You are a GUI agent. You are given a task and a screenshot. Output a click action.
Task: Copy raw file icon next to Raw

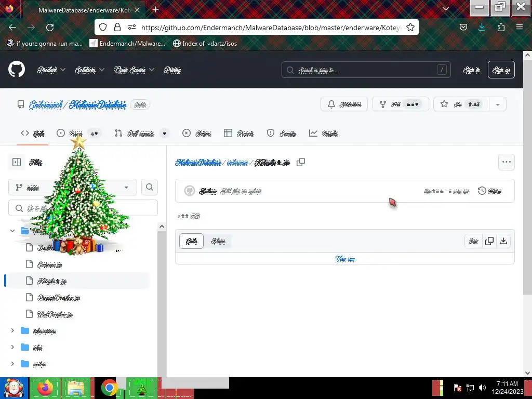point(489,241)
